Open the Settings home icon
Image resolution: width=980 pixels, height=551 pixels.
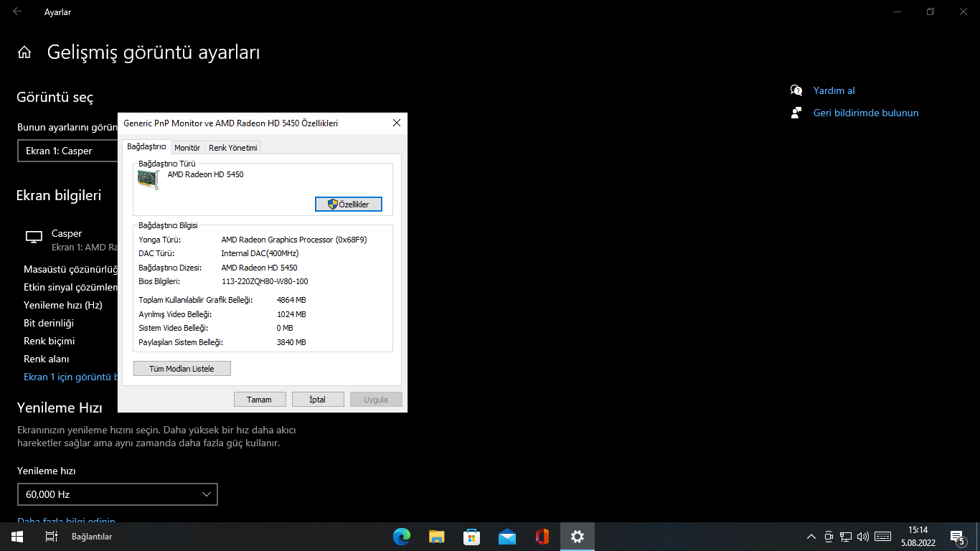tap(24, 52)
